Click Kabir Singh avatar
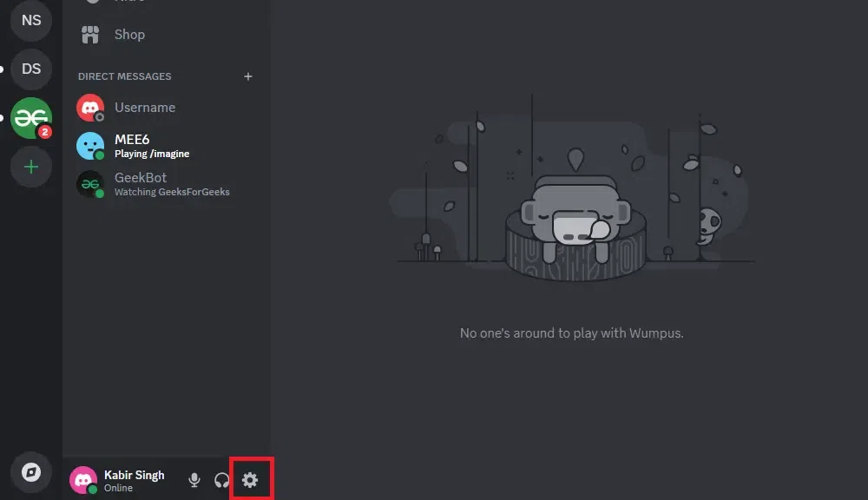 click(x=83, y=480)
